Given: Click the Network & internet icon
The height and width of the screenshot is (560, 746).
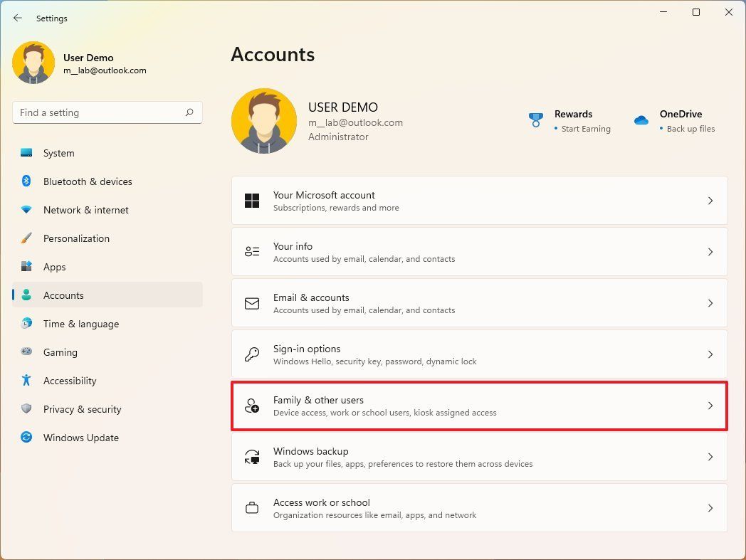Looking at the screenshot, I should coord(26,210).
